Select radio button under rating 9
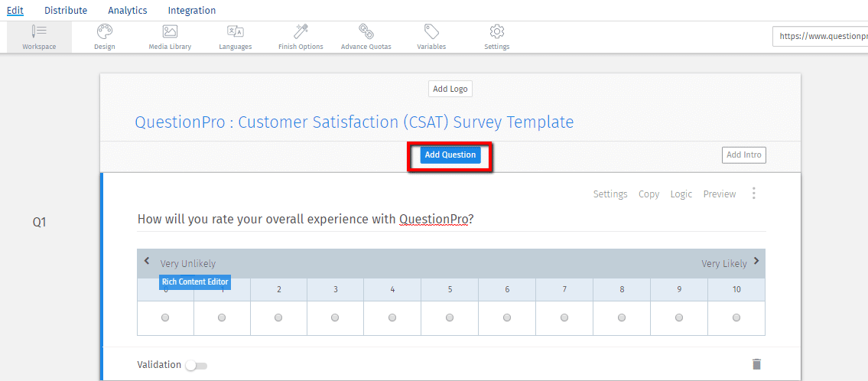The height and width of the screenshot is (381, 868). click(678, 317)
